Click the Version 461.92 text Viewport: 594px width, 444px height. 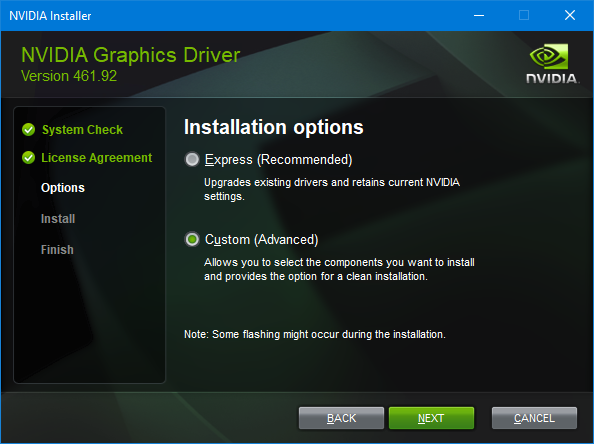pos(69,76)
